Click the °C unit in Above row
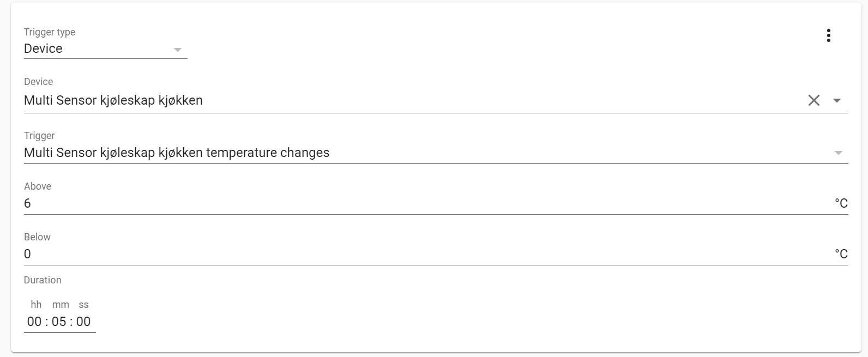 point(841,204)
